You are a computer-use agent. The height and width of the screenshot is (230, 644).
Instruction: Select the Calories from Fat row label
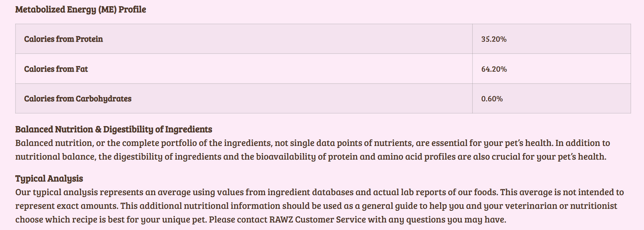click(56, 69)
